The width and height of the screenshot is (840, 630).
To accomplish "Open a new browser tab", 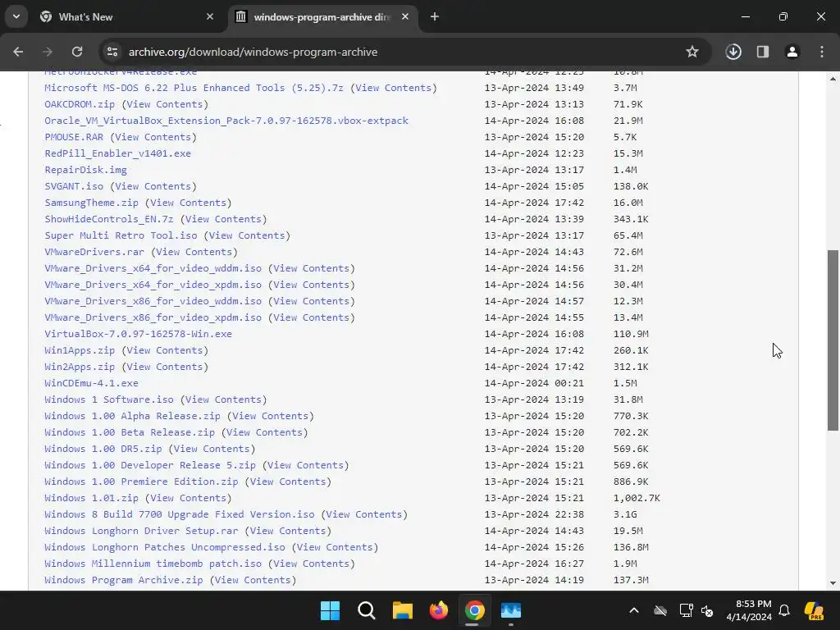I will coord(435,17).
